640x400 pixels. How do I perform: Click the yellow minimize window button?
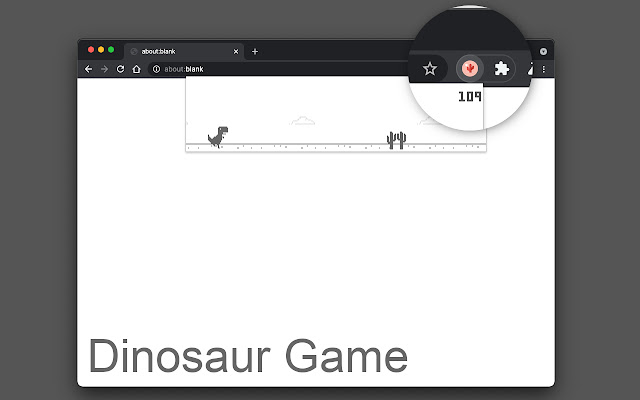101,50
